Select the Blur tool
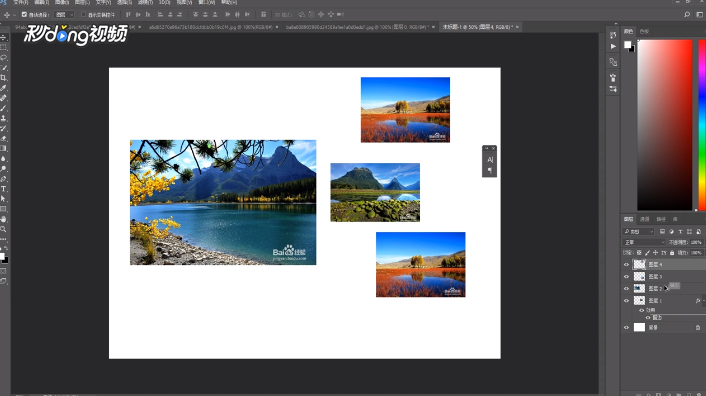The height and width of the screenshot is (396, 706). coord(4,158)
